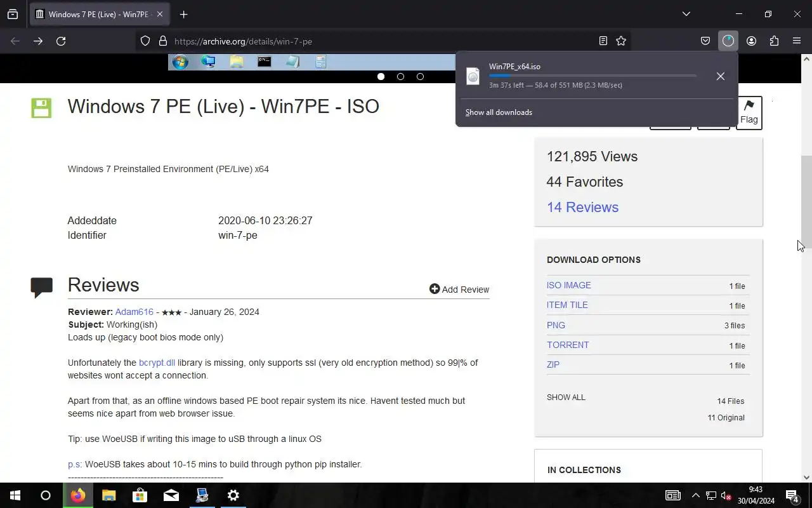Click 44 Favorites text
The width and height of the screenshot is (812, 508).
[585, 182]
